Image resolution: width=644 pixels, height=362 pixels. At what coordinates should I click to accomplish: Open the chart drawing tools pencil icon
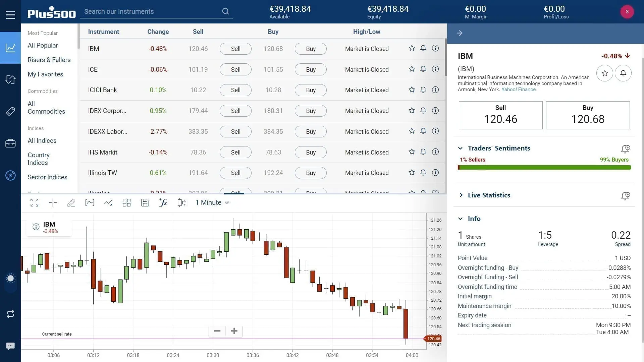[71, 202]
